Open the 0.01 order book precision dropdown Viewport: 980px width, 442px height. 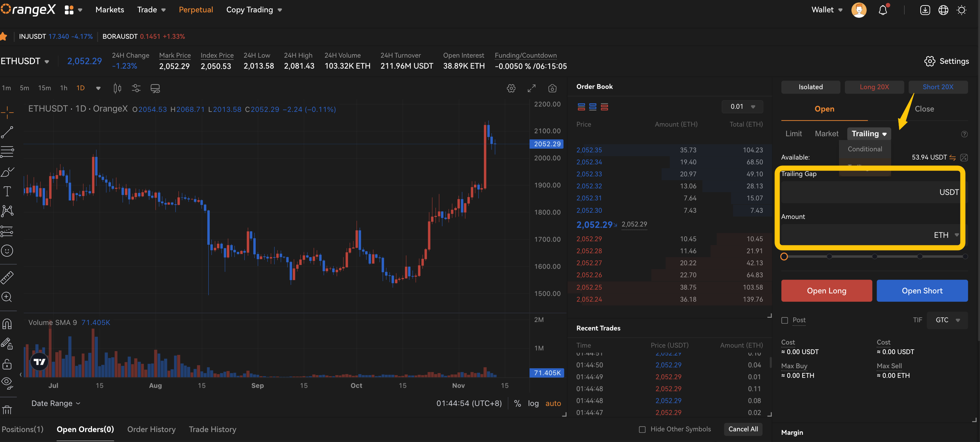click(x=742, y=107)
